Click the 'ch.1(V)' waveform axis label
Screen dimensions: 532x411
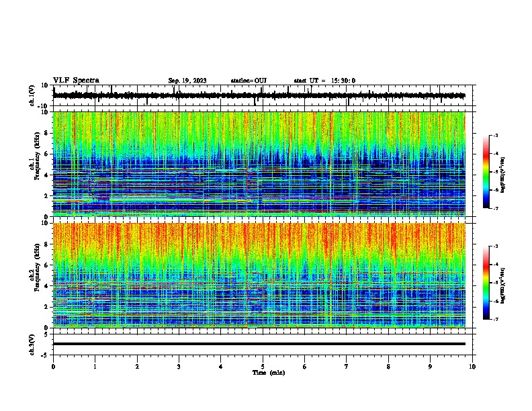click(32, 95)
